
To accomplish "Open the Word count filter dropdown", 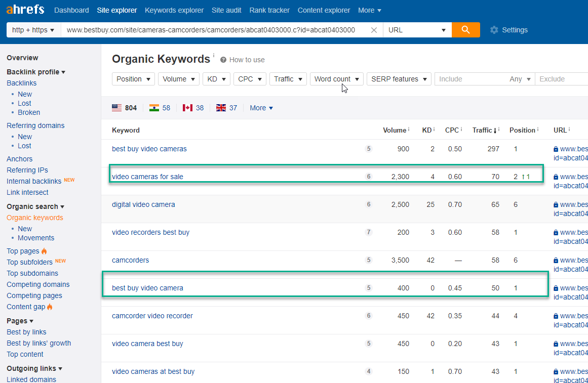I will [x=337, y=79].
